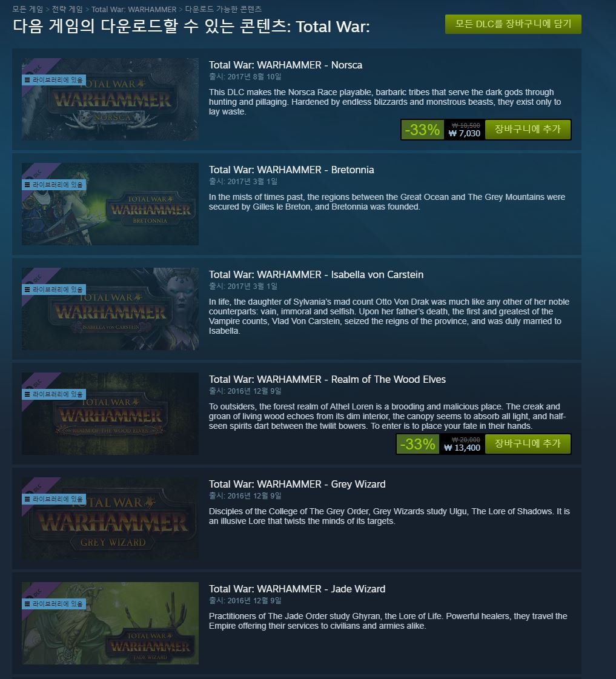This screenshot has width=616, height=679.
Task: Click the library icon on the Grey Wizard badge
Action: point(27,499)
